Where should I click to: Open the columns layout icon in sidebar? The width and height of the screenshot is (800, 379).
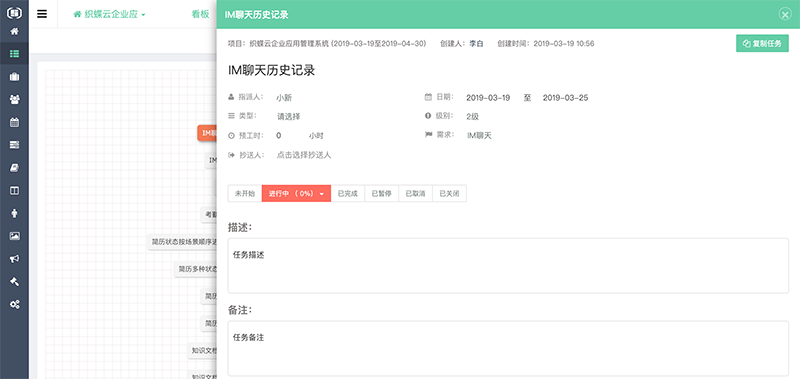(x=14, y=190)
